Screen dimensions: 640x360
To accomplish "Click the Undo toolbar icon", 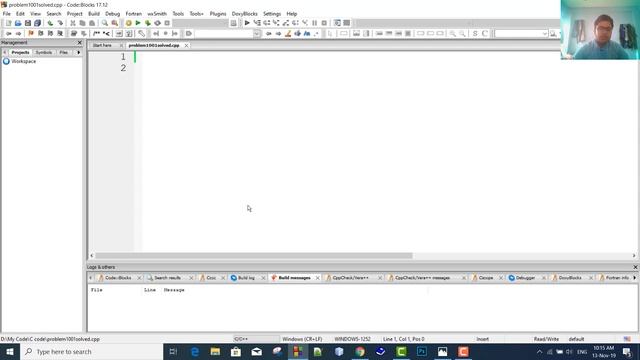I will pyautogui.click(x=50, y=23).
